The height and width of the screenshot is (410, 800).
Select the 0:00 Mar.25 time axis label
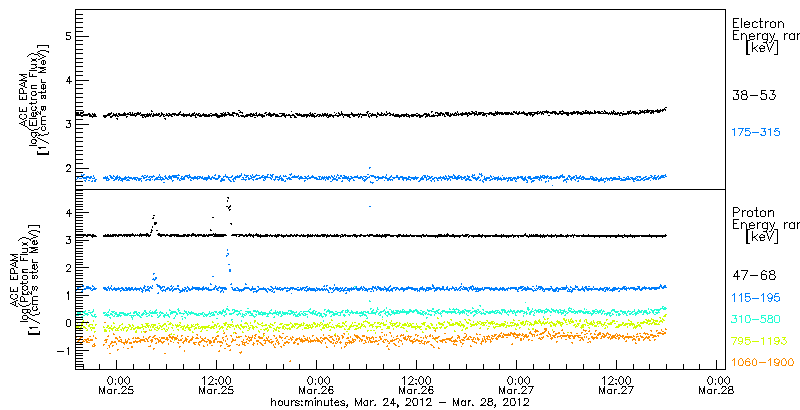pyautogui.click(x=117, y=385)
